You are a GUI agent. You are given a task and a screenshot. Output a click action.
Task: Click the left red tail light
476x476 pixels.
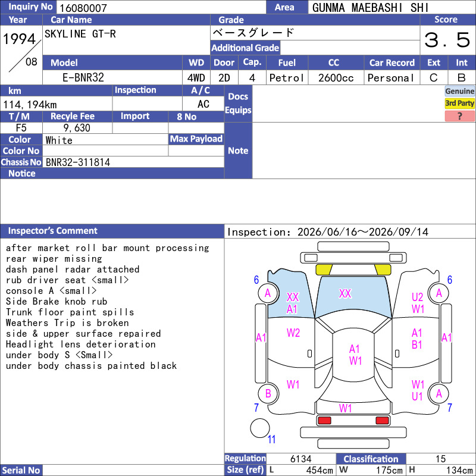coord(324,421)
